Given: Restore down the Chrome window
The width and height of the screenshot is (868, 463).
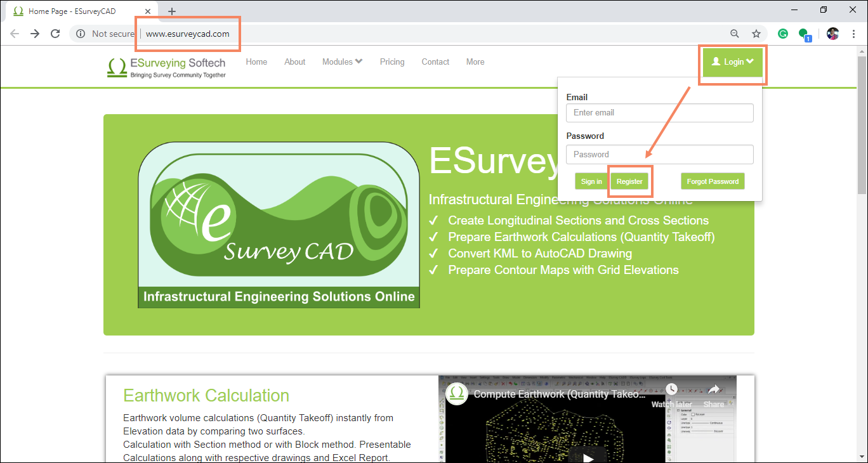Looking at the screenshot, I should 824,10.
